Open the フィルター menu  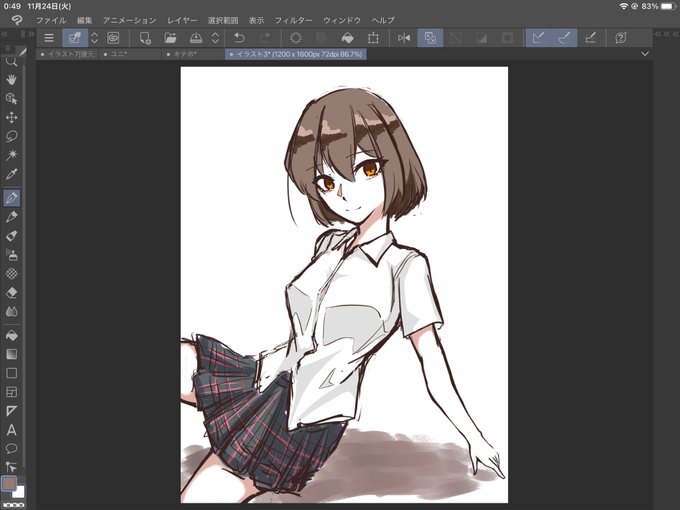click(x=294, y=20)
